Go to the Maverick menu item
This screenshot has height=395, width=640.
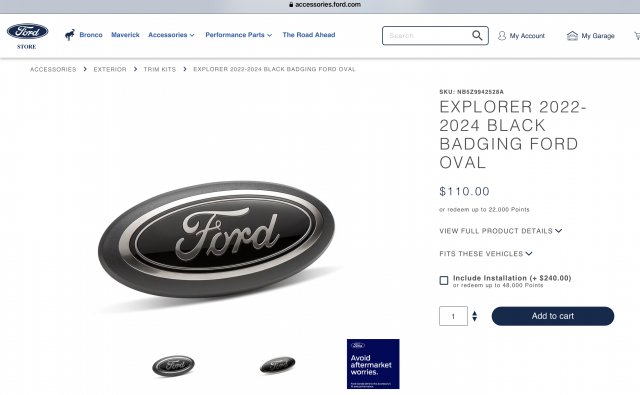[125, 35]
